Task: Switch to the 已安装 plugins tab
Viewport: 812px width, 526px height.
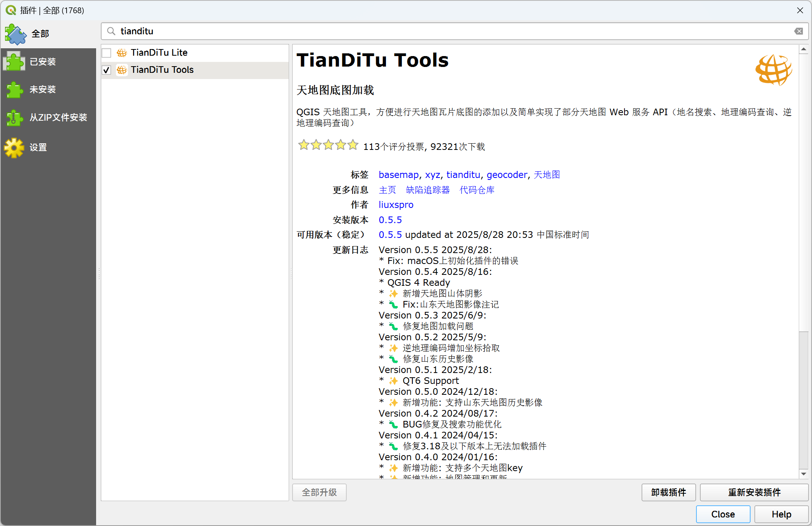Action: tap(43, 62)
